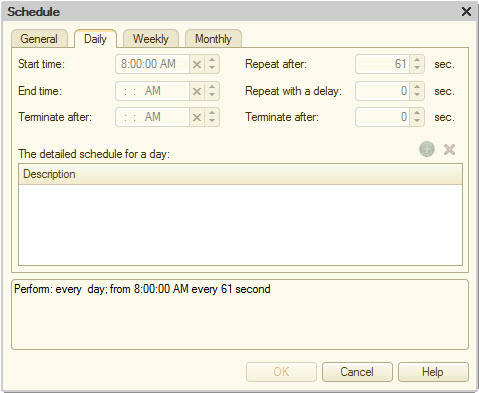This screenshot has height=393, width=479.
Task: Decrease Start time with down arrow
Action: click(212, 68)
